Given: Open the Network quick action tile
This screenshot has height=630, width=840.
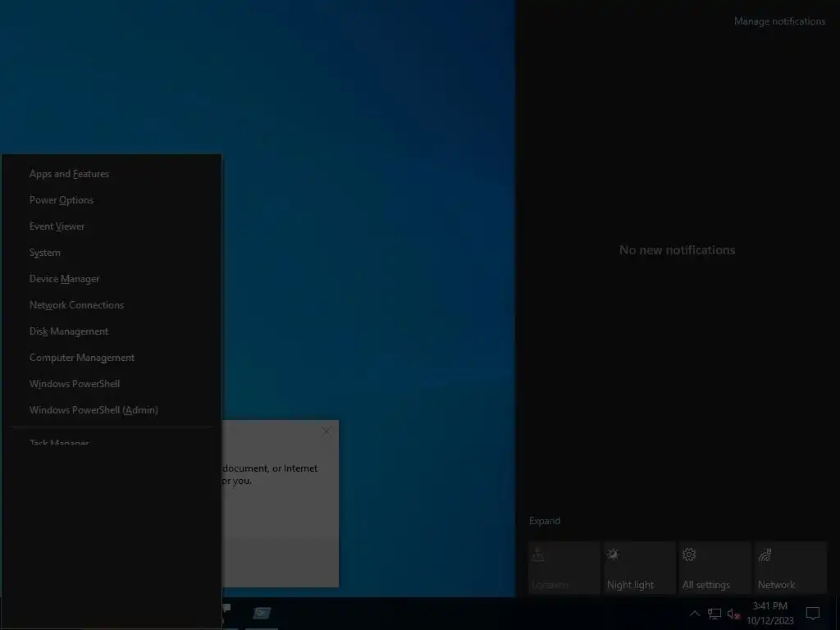Looking at the screenshot, I should click(x=790, y=568).
